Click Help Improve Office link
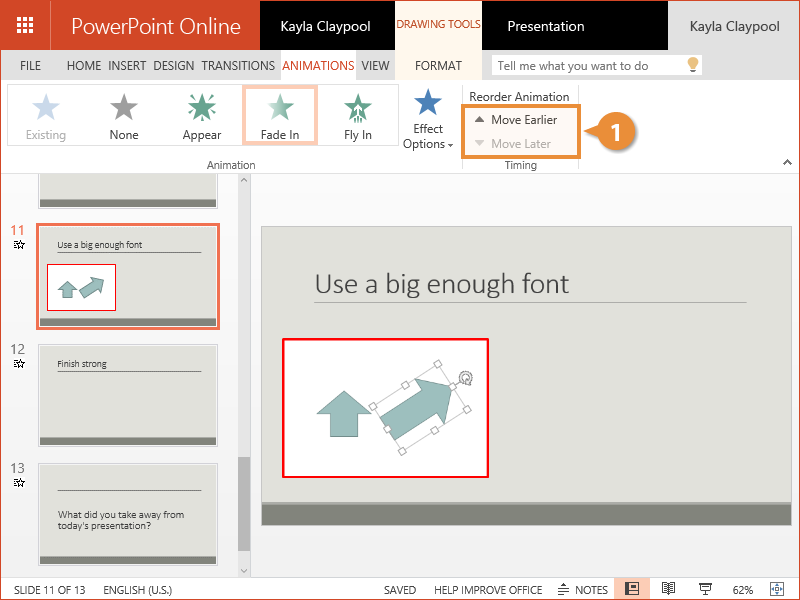Screen dimensions: 800x600 click(488, 590)
